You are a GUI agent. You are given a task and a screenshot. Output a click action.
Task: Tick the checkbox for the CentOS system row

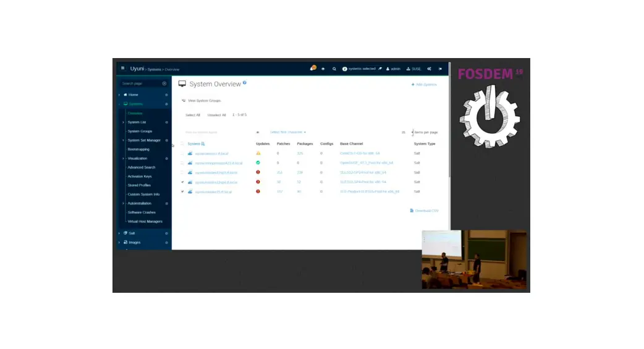click(x=182, y=153)
